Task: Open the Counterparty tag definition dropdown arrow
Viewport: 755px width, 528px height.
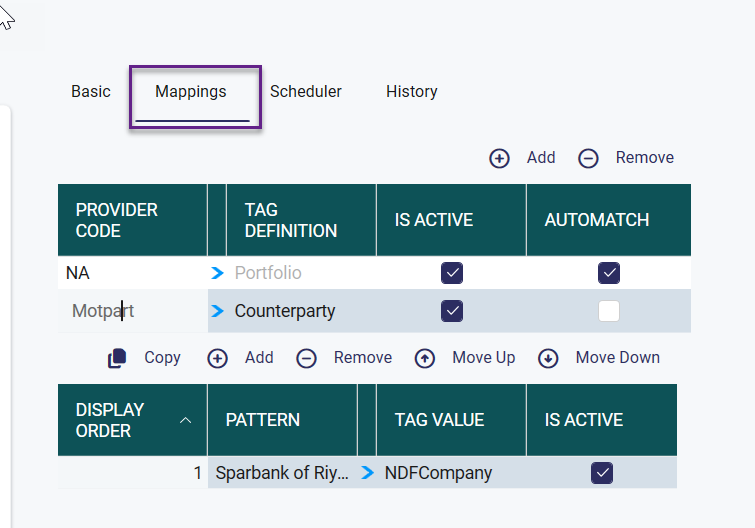Action: pos(217,311)
